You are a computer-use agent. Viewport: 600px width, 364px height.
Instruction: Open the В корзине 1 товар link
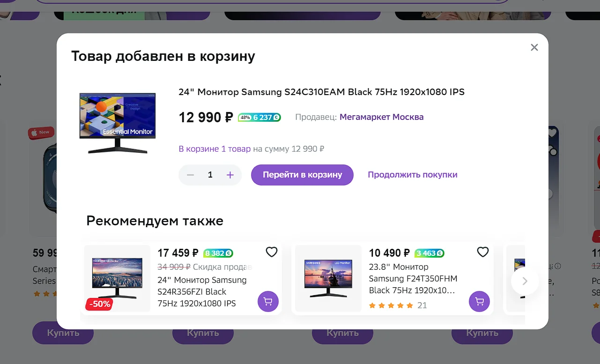pyautogui.click(x=215, y=149)
